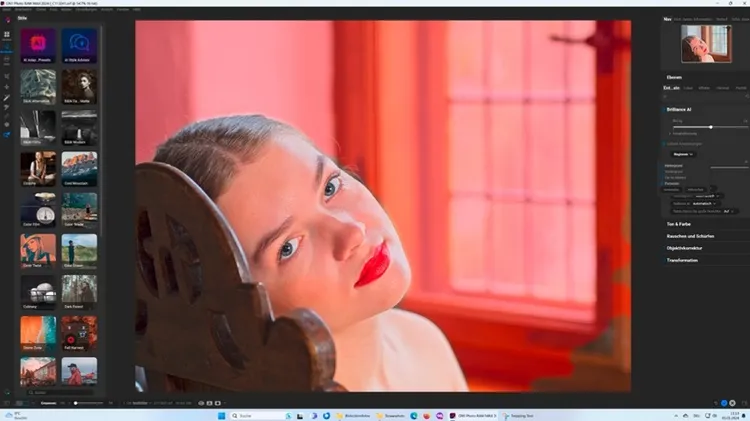750x421 pixels.
Task: Click the ON1 logo icon at top left
Action: pos(8,20)
